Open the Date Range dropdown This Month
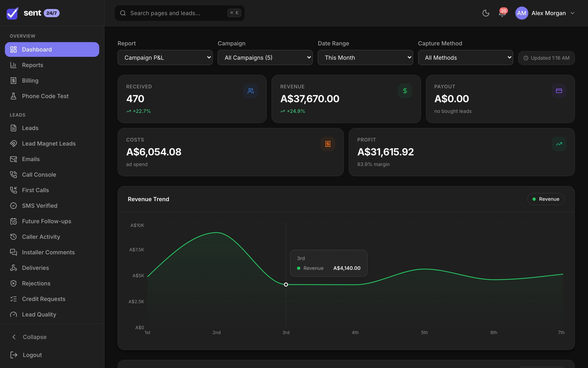 [365, 57]
